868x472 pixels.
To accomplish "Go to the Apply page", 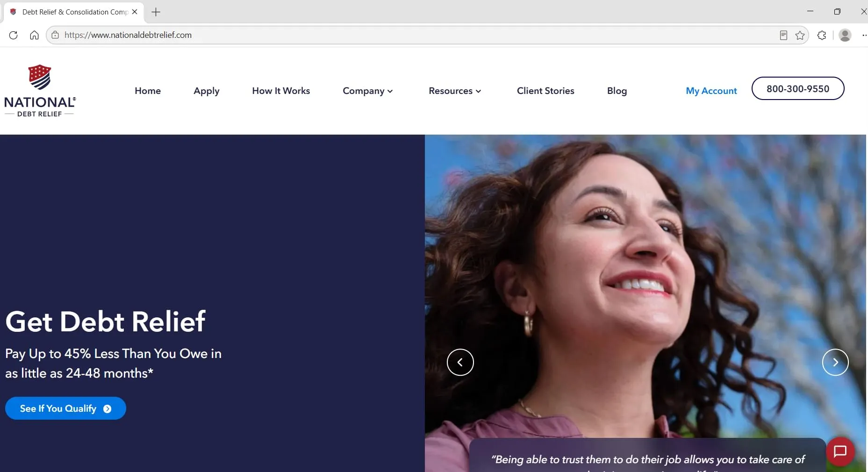I will (x=207, y=91).
